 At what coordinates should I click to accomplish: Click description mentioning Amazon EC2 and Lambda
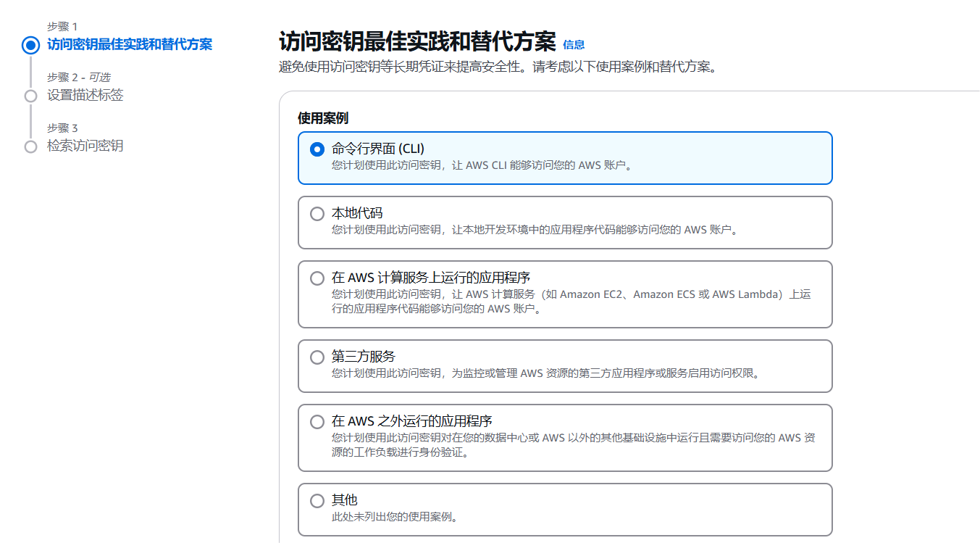[571, 302]
